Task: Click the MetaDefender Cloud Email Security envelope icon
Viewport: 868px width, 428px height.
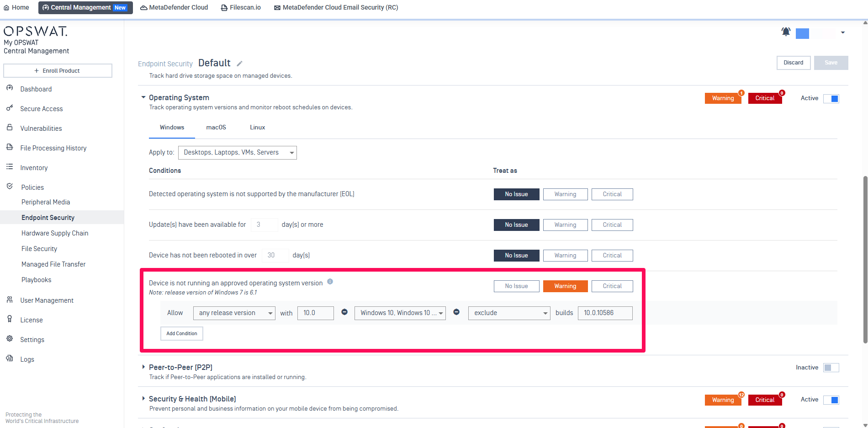Action: pos(277,8)
